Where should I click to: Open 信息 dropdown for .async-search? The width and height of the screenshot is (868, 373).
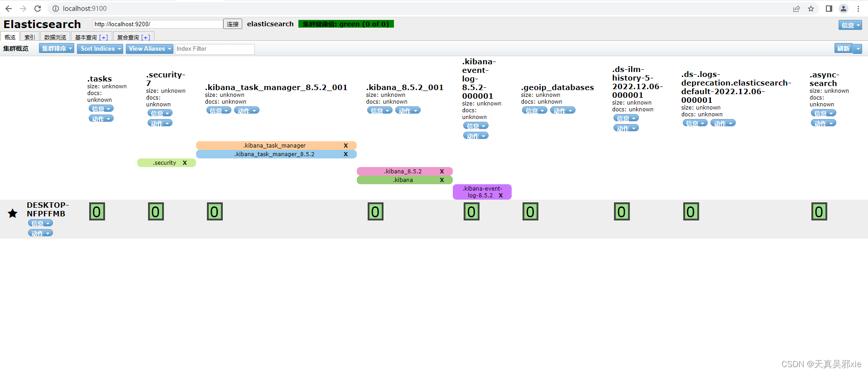click(x=824, y=113)
